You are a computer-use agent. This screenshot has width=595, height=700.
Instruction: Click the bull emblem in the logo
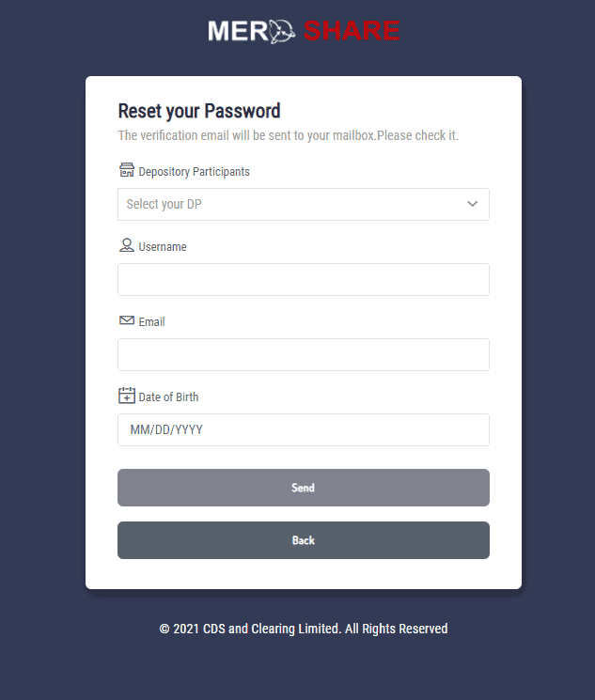point(283,31)
